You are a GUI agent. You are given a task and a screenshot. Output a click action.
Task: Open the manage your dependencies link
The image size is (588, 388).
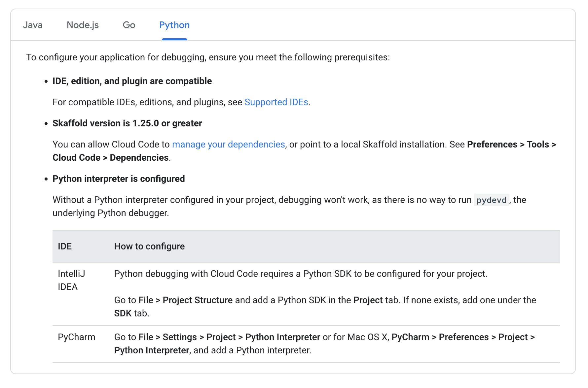click(x=228, y=144)
